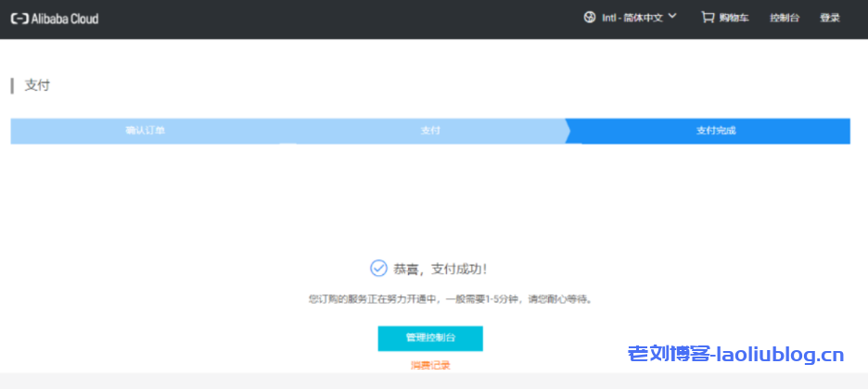Open the orange 消费记录 link
This screenshot has width=868, height=389.
pos(430,365)
